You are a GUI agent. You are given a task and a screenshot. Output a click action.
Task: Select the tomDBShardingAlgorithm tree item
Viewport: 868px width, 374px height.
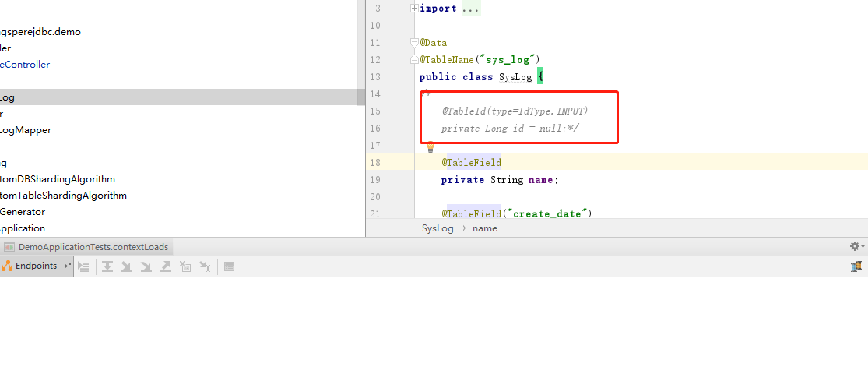point(58,179)
